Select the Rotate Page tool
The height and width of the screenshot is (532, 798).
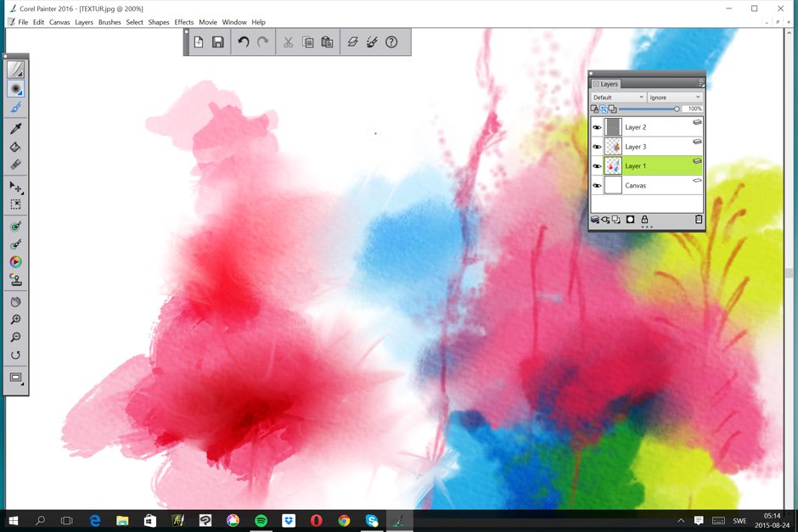coord(15,355)
